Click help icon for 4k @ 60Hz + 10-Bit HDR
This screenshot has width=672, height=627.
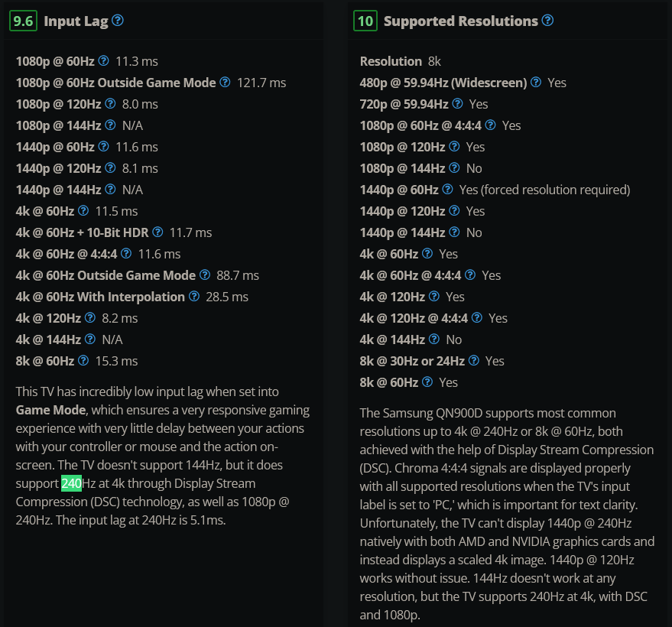click(157, 232)
